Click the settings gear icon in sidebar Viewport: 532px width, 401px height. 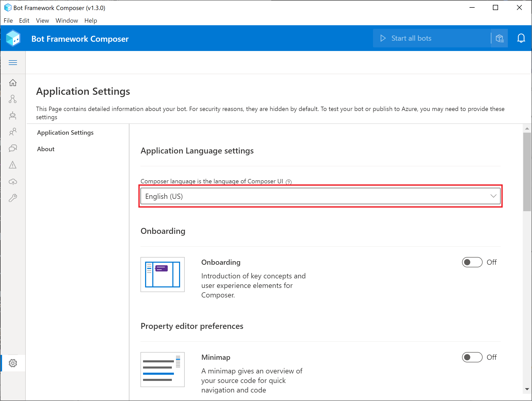pos(13,363)
